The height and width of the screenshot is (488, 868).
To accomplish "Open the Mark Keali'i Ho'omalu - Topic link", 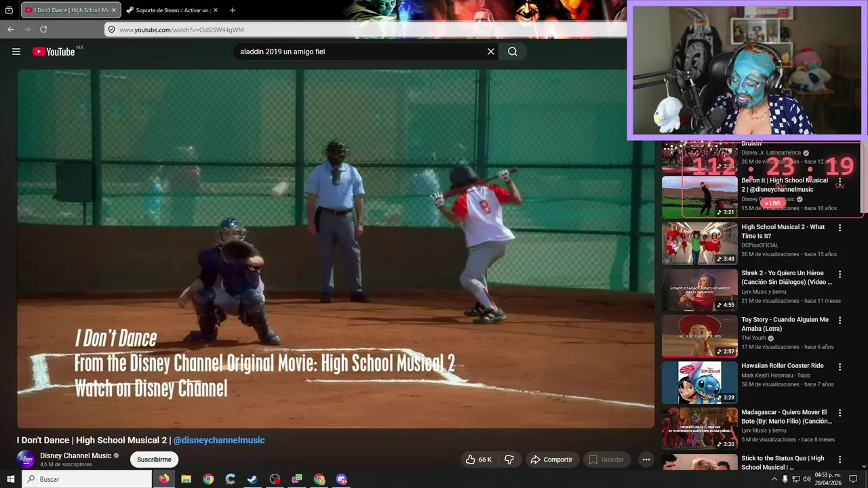I will [776, 375].
